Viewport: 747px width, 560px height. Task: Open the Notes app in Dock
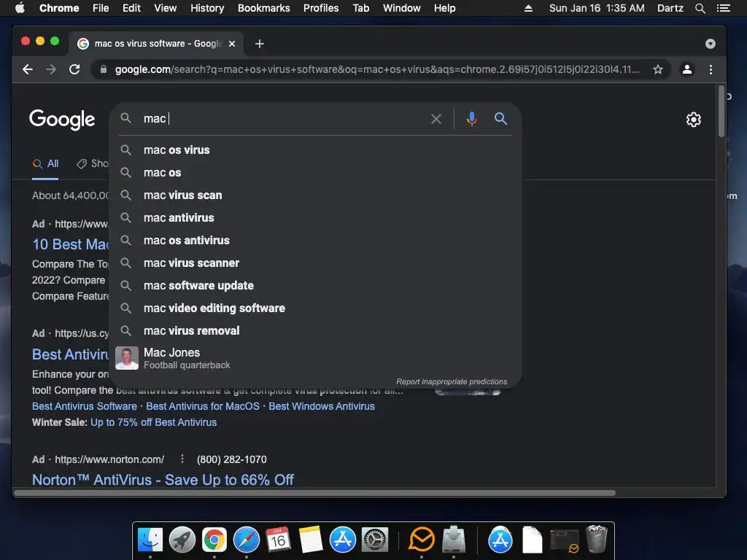click(x=311, y=540)
